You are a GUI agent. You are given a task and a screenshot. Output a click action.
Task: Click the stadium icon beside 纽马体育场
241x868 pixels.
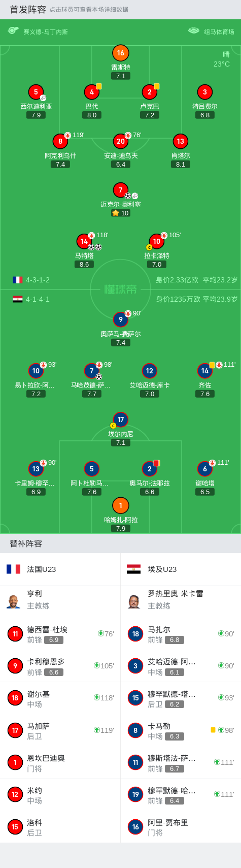[x=194, y=31]
